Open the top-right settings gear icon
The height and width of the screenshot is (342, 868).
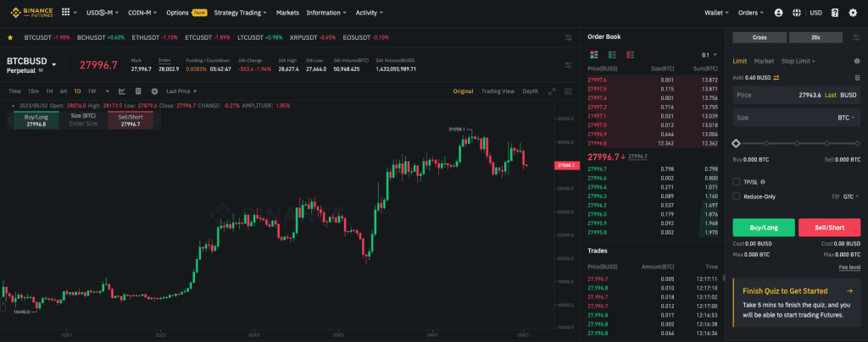click(853, 12)
